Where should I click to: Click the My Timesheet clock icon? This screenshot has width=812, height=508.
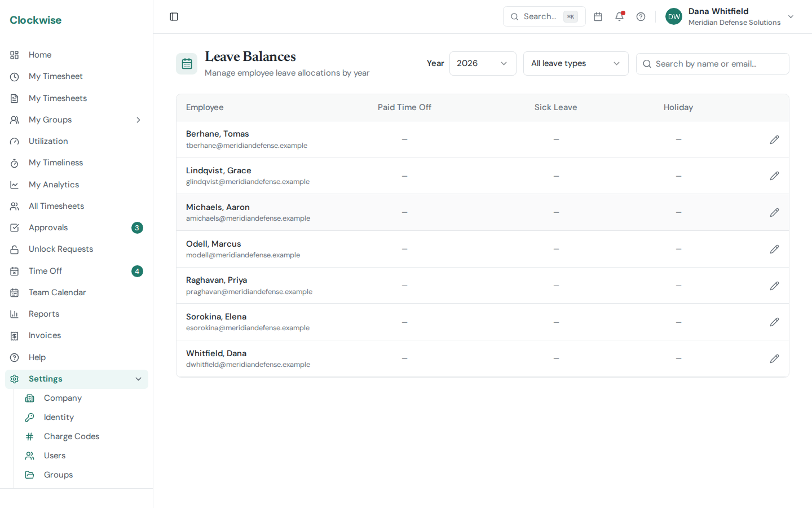click(15, 76)
